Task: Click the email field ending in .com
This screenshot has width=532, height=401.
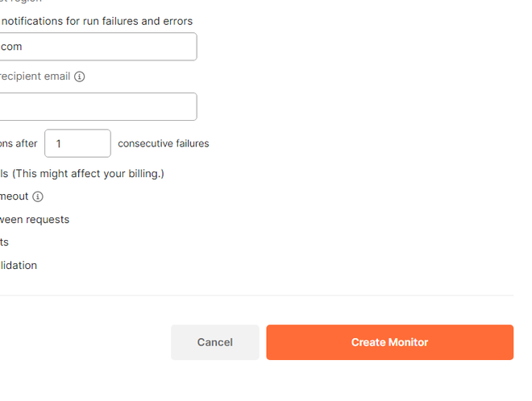Action: coord(97,47)
